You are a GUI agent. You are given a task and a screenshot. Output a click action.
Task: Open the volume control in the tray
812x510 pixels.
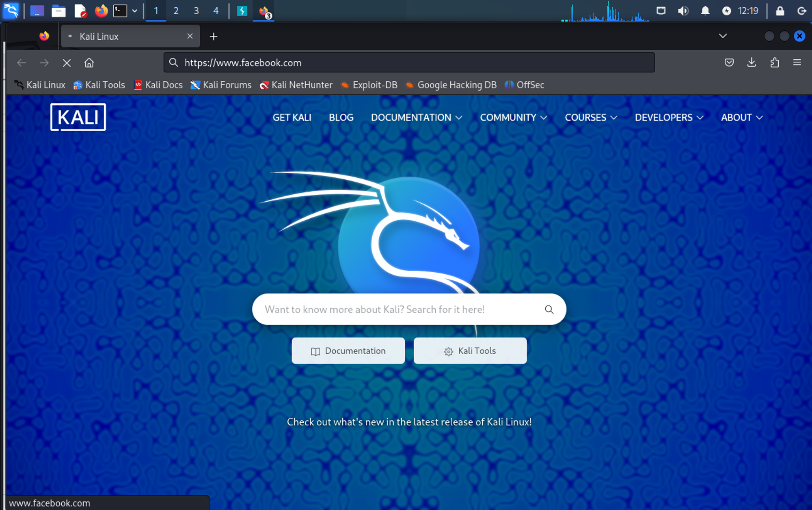click(683, 11)
